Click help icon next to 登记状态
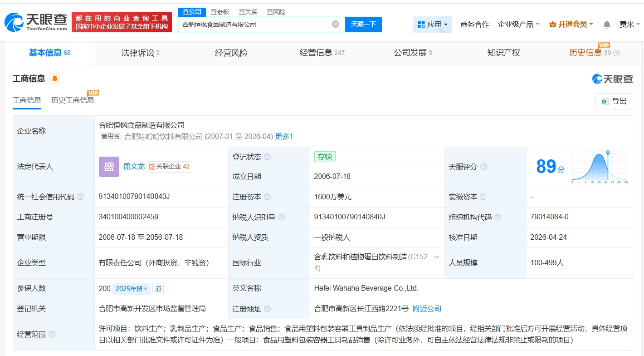Screen dimensions: 644x356 pos(267,157)
